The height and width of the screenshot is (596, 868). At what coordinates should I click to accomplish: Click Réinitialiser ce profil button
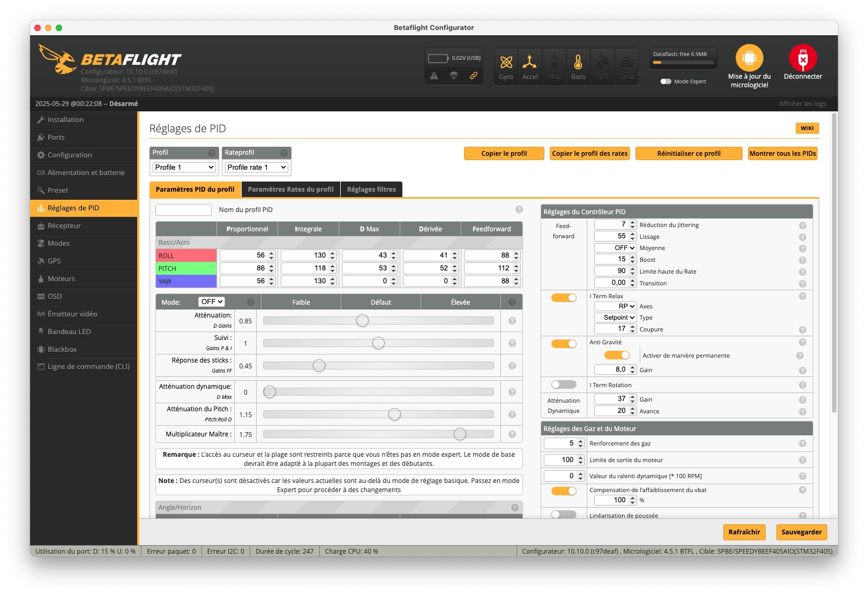(x=689, y=154)
